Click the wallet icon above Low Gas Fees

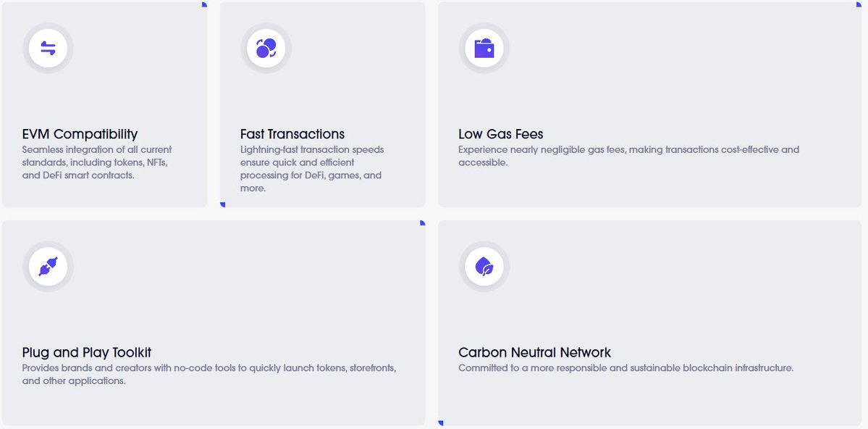point(484,49)
